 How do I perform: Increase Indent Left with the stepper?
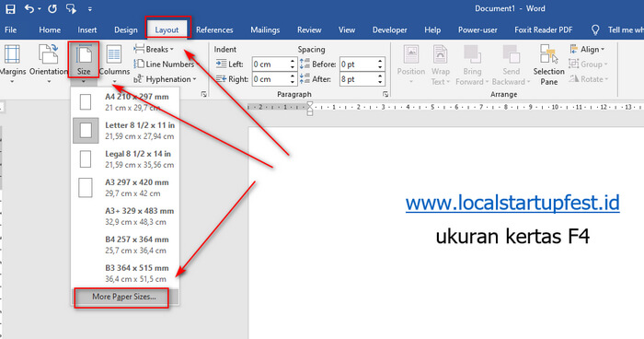pyautogui.click(x=293, y=62)
